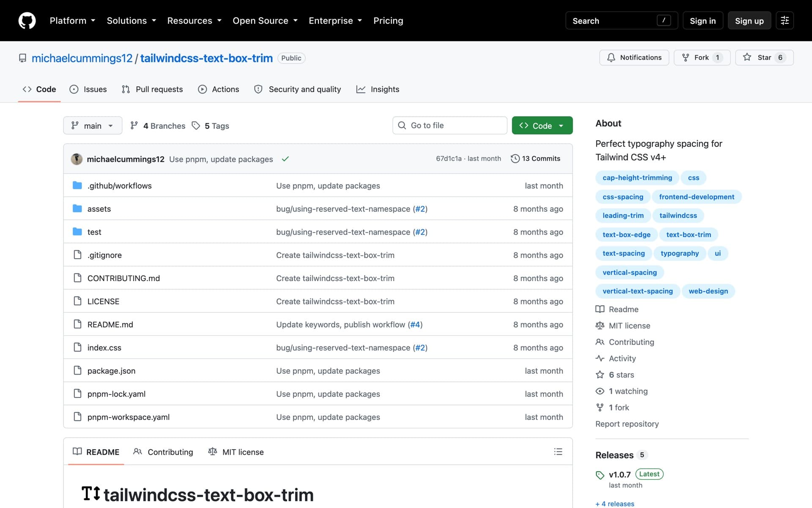
Task: Open the + 4 releases link
Action: [614, 504]
